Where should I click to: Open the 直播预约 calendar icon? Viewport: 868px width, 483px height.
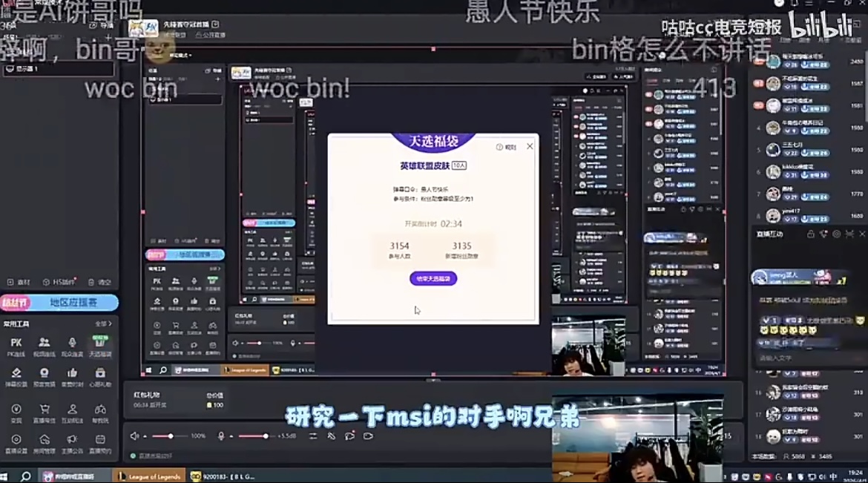(100, 442)
